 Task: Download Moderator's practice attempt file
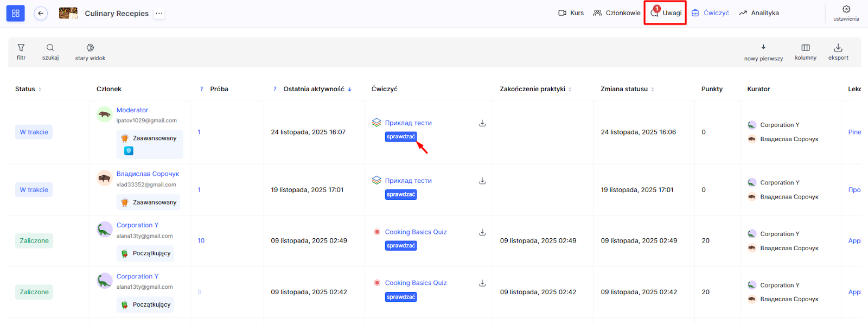(x=482, y=123)
